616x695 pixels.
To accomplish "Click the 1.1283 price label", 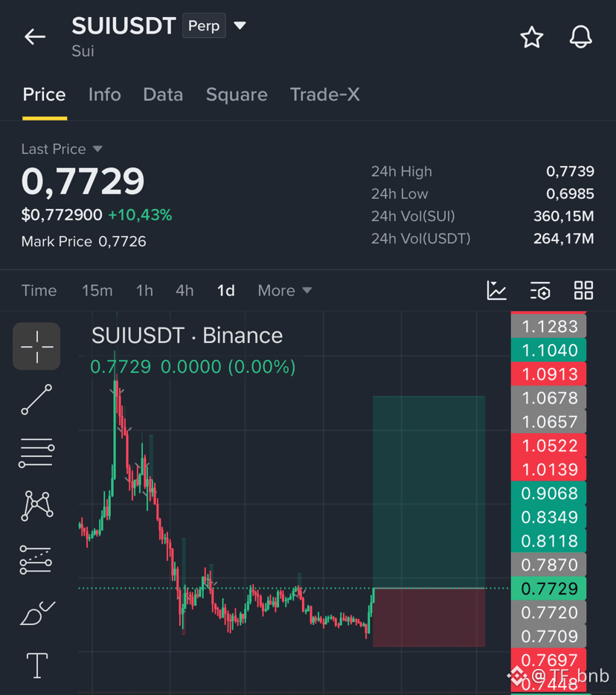I will click(x=549, y=326).
